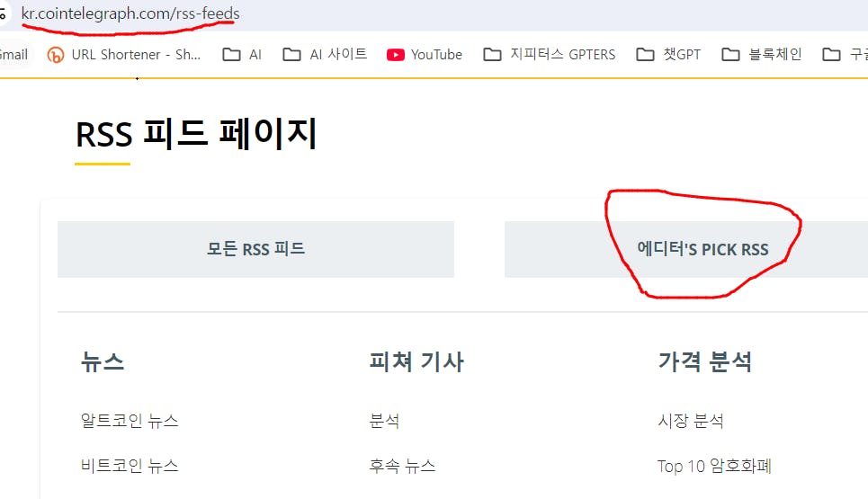868x499 pixels.
Task: Click the 에디터'S PICK RSS button
Action: tap(686, 249)
